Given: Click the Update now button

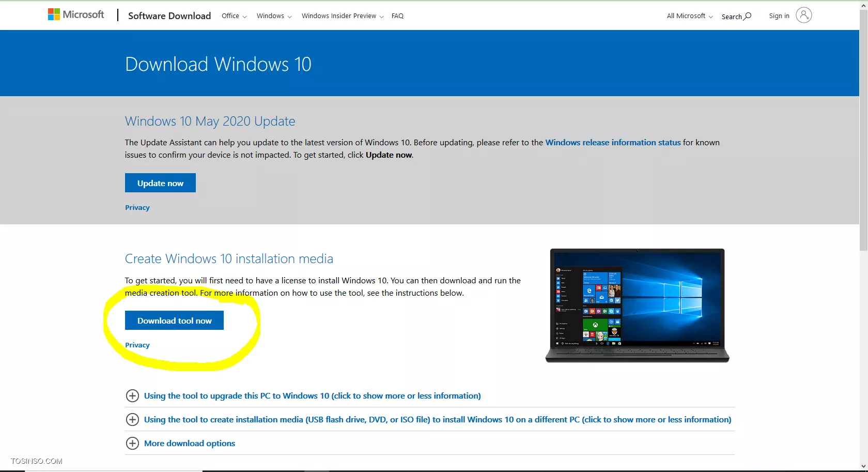Looking at the screenshot, I should (x=160, y=183).
